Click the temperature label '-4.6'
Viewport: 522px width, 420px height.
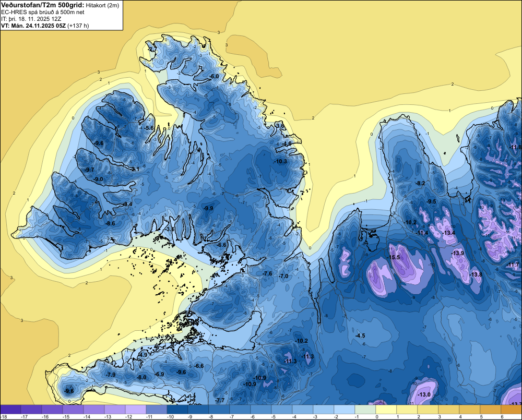[x=287, y=143]
